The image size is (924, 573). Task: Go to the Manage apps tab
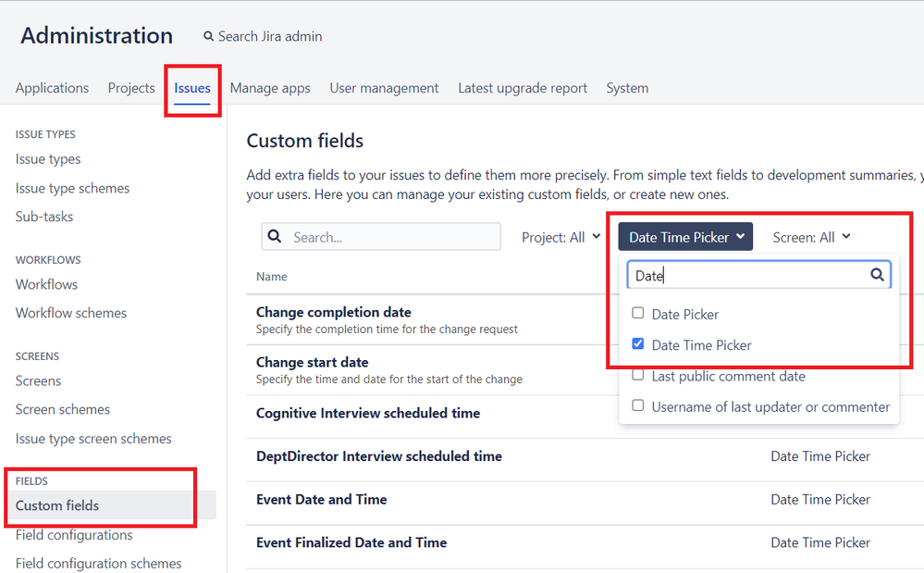270,88
